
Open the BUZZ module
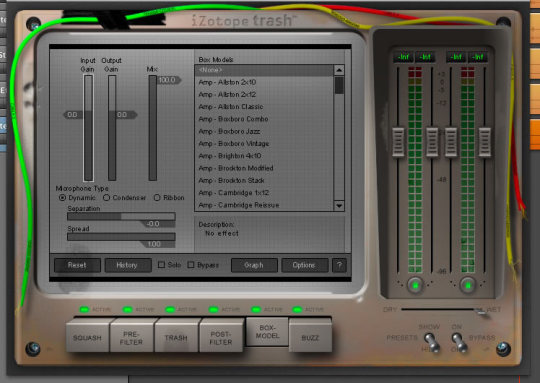tap(310, 338)
